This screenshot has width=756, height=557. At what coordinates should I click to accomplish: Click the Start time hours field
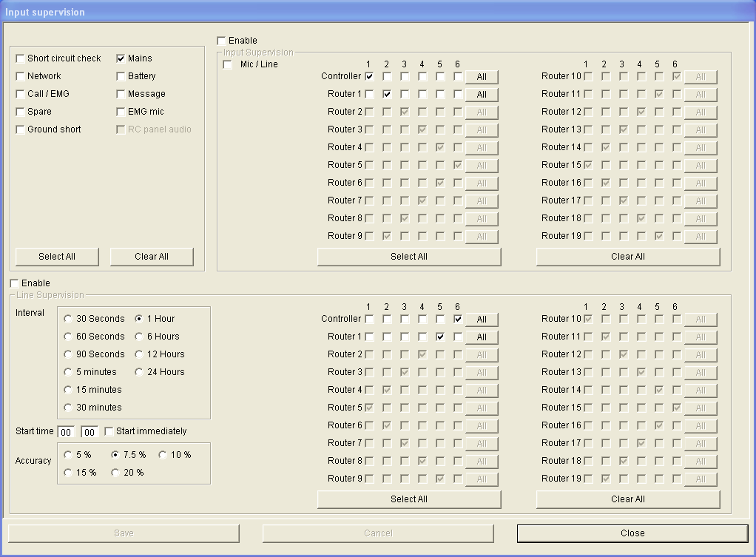pyautogui.click(x=66, y=432)
